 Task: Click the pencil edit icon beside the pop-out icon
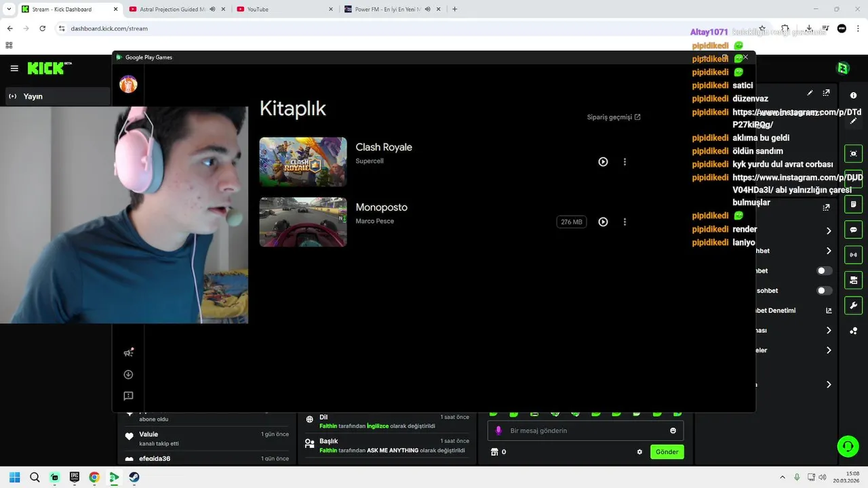click(x=810, y=93)
